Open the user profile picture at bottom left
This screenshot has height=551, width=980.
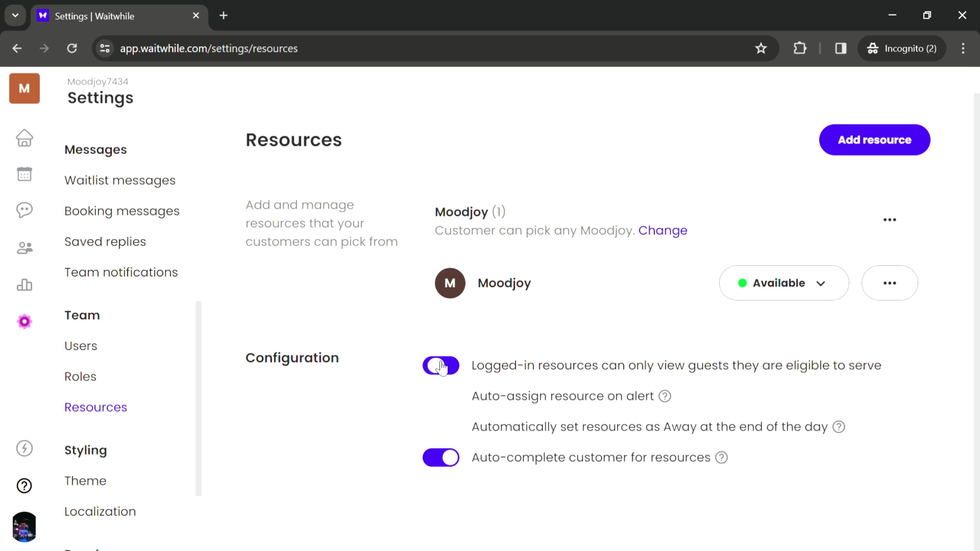24,527
